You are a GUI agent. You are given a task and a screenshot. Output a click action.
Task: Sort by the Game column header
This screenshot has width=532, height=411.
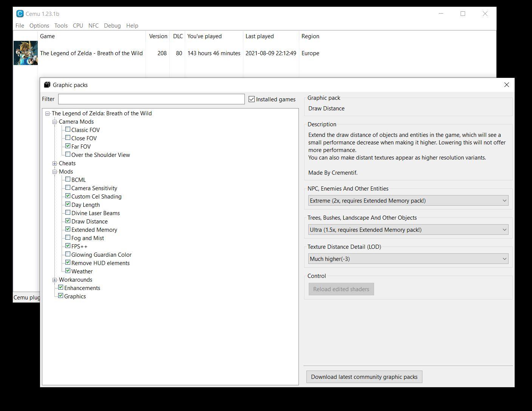click(91, 36)
